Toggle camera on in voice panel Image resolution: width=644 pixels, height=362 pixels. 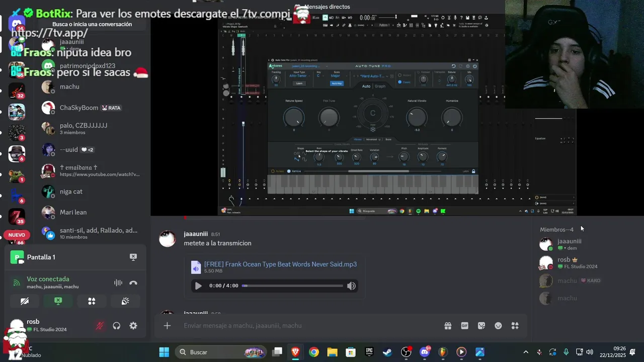[24, 301]
